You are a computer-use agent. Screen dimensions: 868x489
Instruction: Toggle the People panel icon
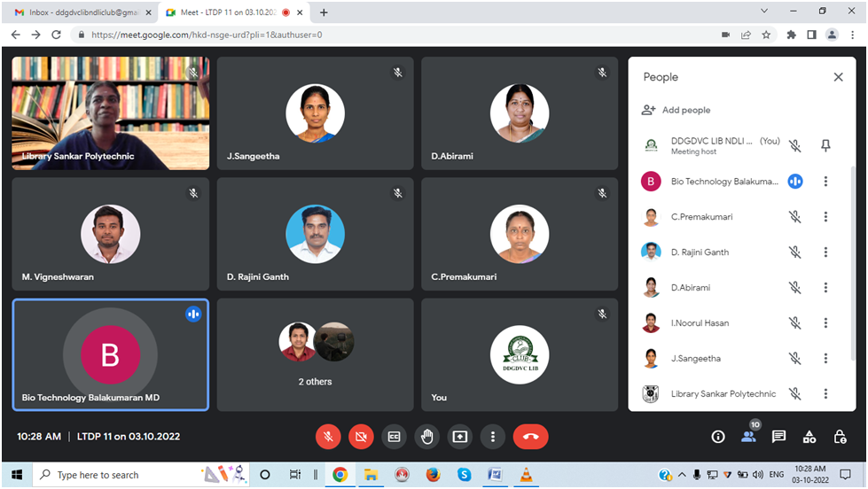748,437
